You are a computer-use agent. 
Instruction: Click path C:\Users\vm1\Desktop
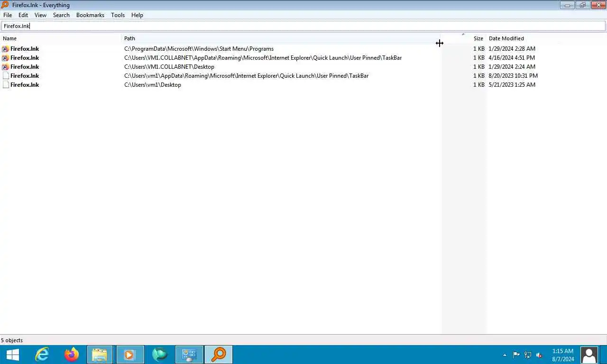coord(153,85)
